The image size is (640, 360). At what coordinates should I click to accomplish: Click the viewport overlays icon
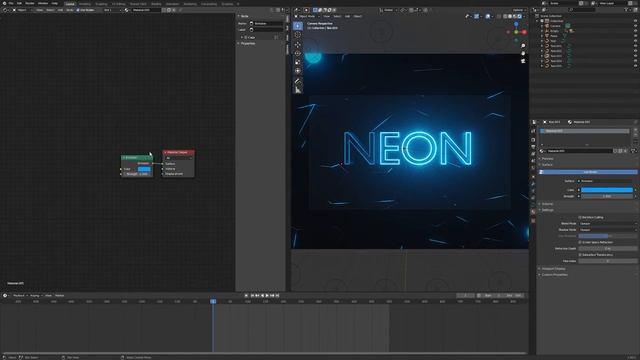pos(488,16)
